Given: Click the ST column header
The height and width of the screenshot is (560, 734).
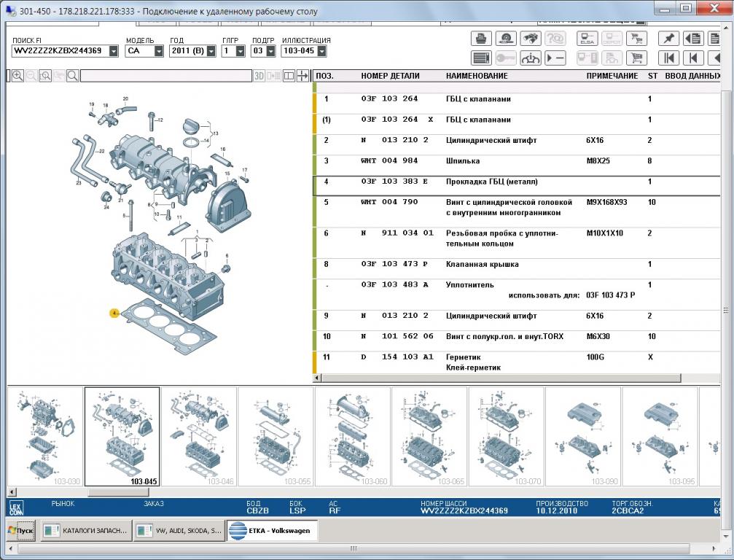Looking at the screenshot, I should [x=652, y=76].
